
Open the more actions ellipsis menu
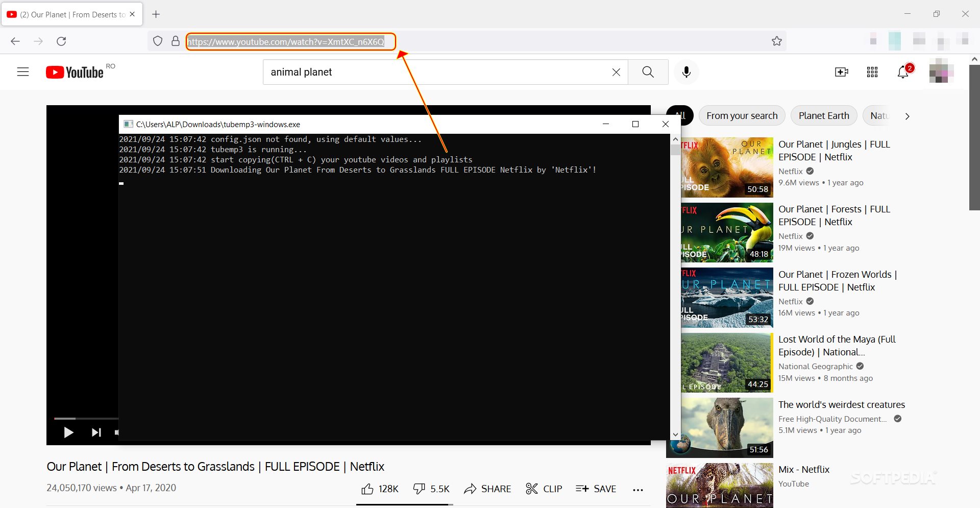coord(638,490)
